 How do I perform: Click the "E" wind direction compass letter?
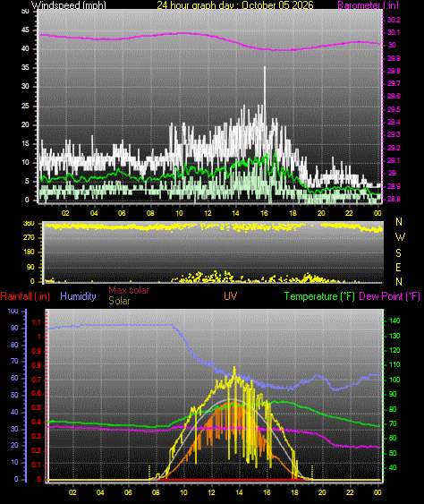click(x=398, y=267)
